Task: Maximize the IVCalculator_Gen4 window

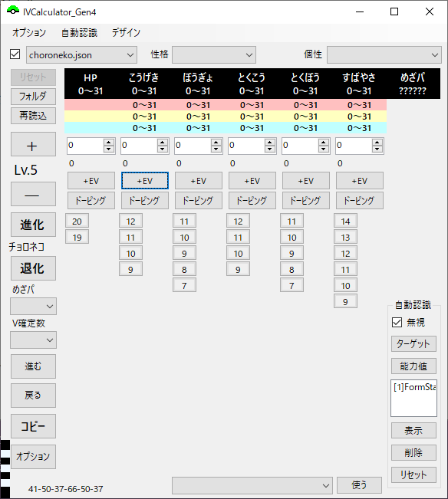Action: point(394,11)
